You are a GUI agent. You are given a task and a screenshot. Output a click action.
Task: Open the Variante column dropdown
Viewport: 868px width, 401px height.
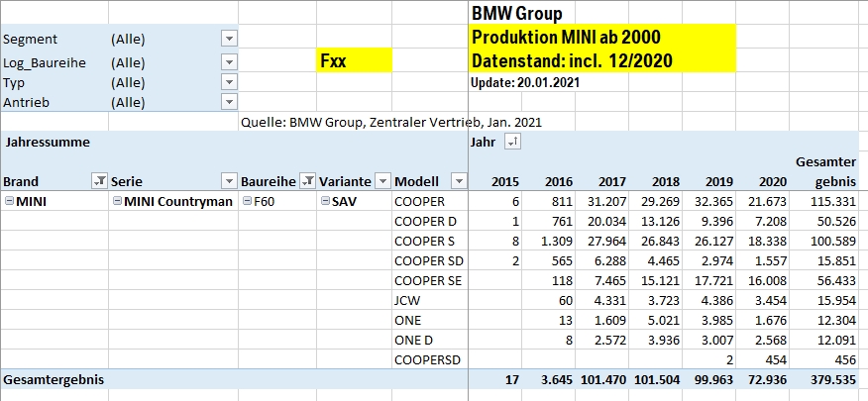(381, 181)
